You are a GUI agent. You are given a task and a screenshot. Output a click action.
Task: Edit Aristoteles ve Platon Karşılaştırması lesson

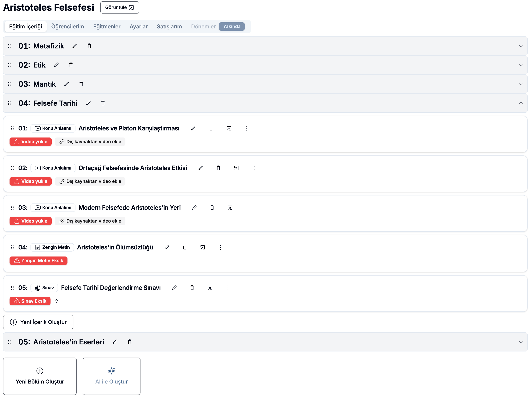point(193,128)
